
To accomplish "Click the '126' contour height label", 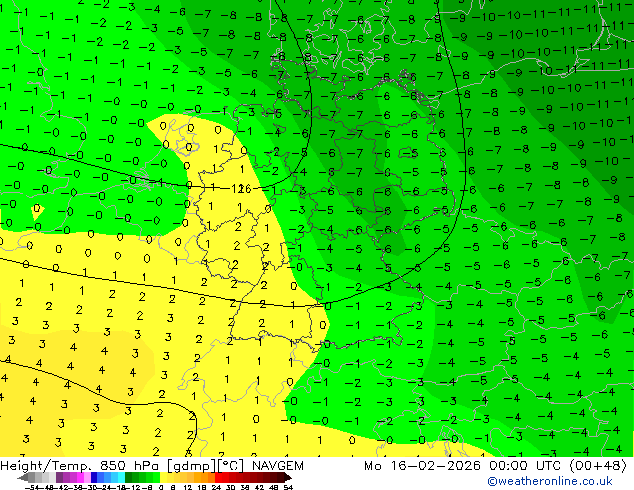I will pos(241,188).
